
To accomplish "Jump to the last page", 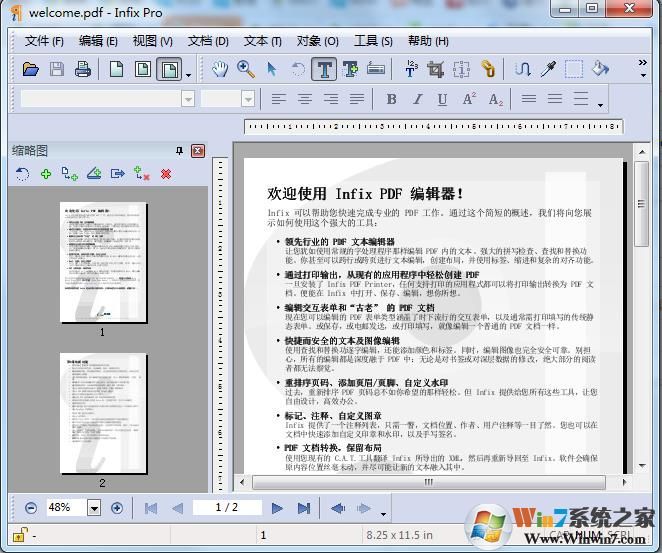I will (x=303, y=508).
